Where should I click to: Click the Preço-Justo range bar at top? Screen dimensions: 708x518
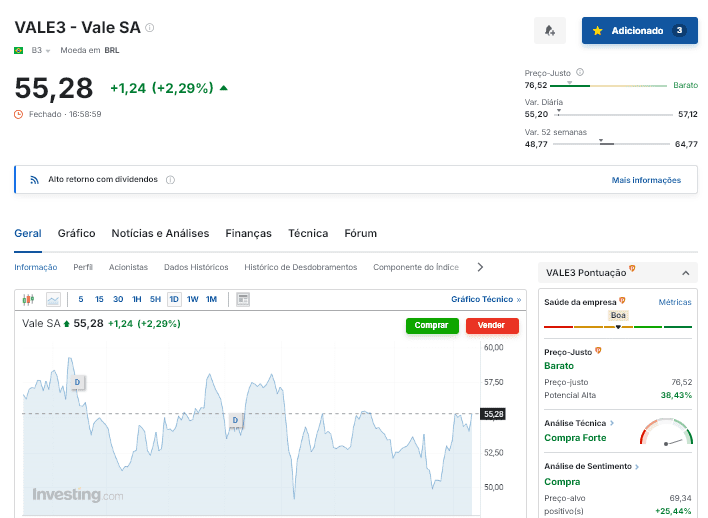(x=608, y=85)
